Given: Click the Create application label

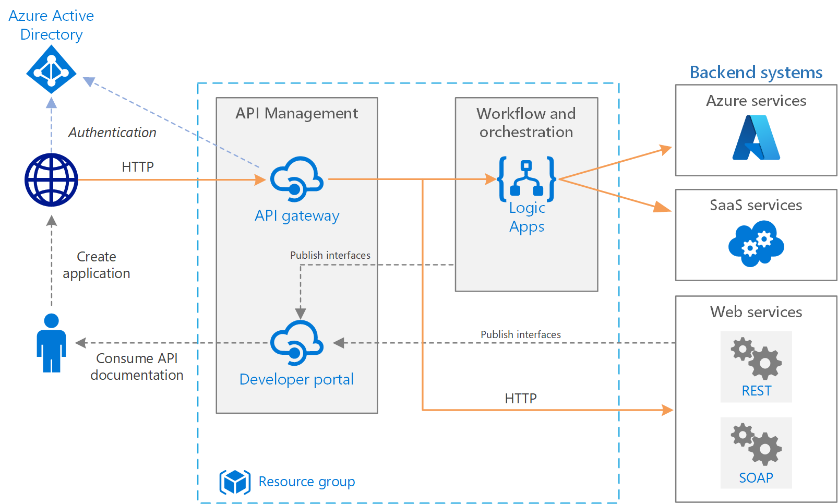Looking at the screenshot, I should (x=97, y=265).
